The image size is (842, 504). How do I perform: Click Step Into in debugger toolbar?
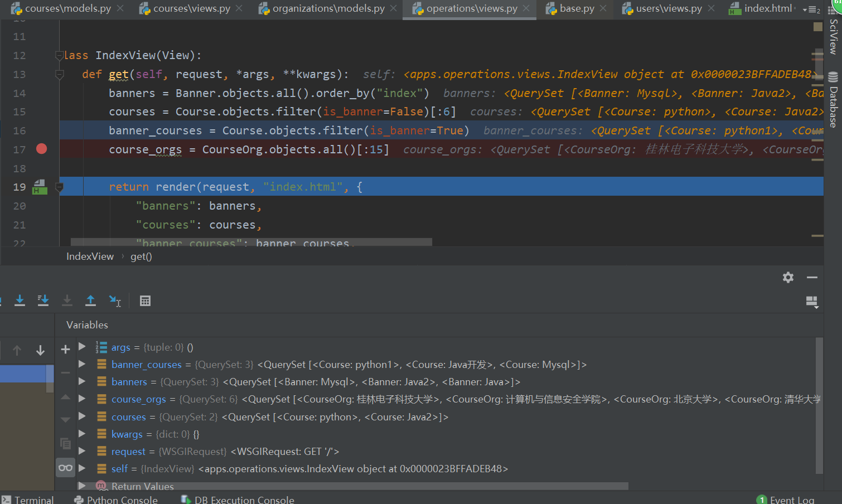(x=20, y=301)
